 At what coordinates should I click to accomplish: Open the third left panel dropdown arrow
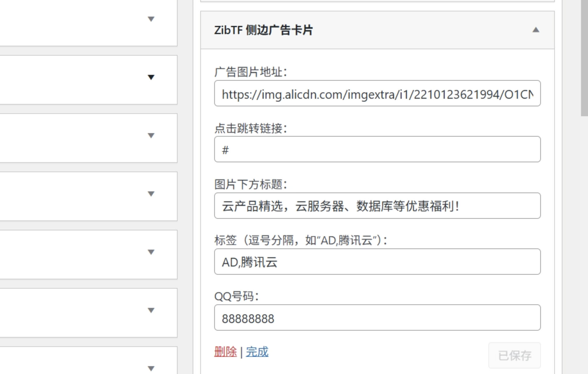click(x=151, y=135)
